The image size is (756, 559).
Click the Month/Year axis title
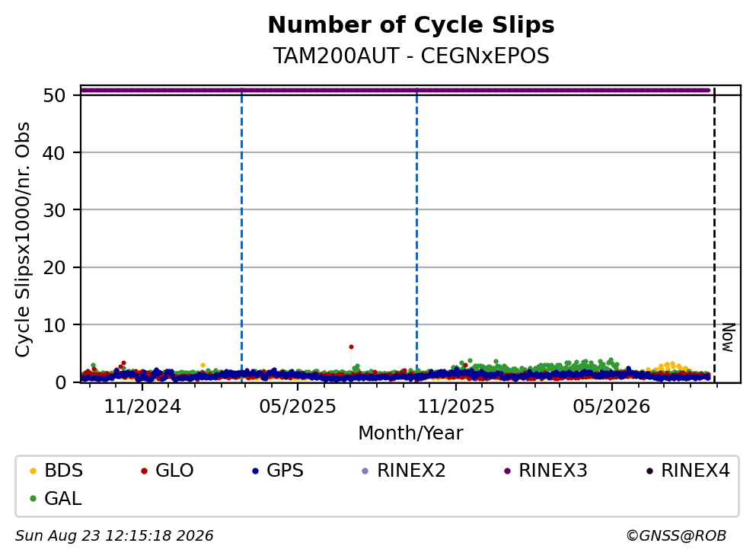[411, 433]
